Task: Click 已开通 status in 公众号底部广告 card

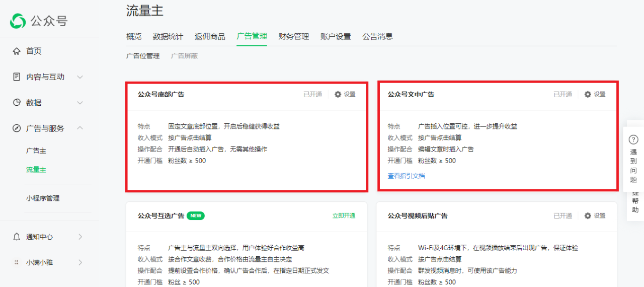Action: [312, 94]
